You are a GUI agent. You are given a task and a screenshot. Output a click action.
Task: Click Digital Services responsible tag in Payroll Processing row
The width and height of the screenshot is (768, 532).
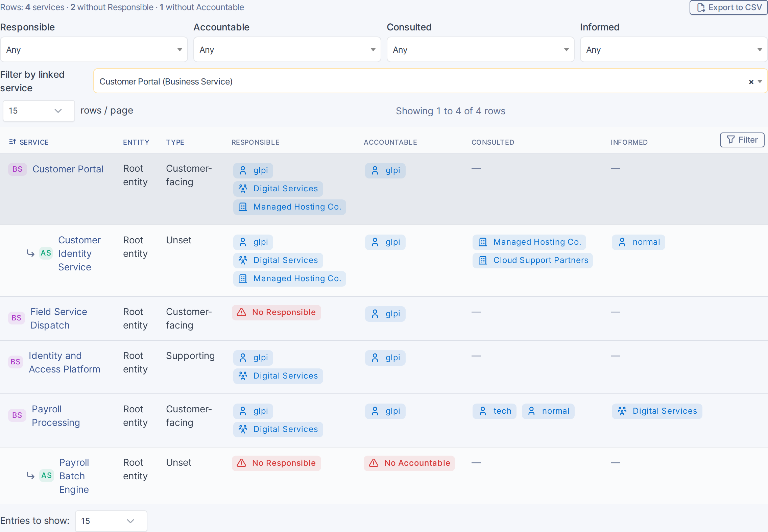click(x=278, y=429)
